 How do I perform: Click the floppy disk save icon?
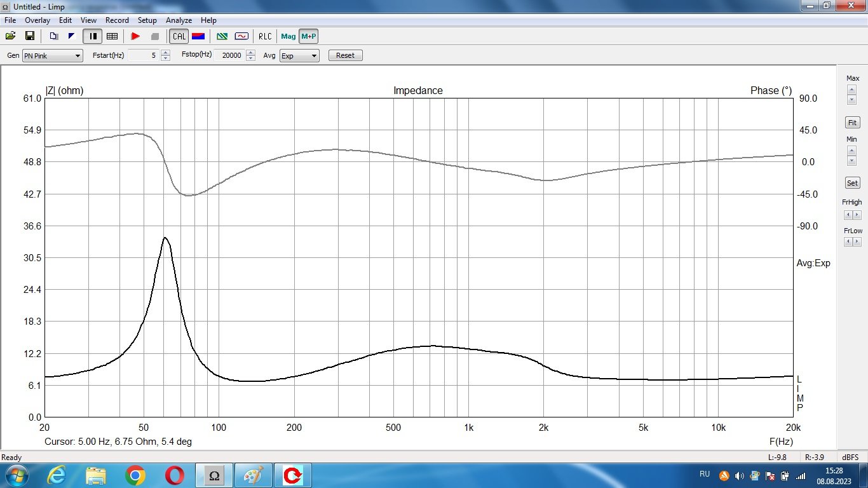tap(29, 36)
